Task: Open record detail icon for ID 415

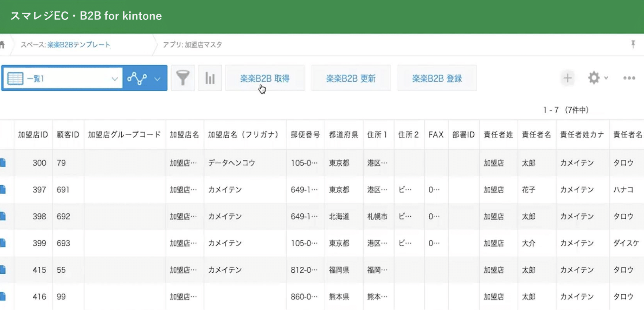Action: click(x=2, y=270)
